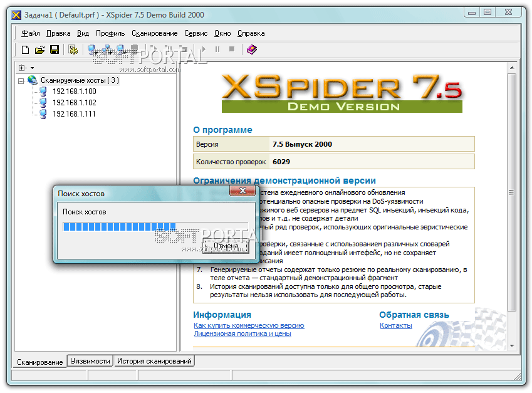Click the scroll up arrow of the info pane
Image resolution: width=532 pixels, height=393 pixels.
coord(512,68)
